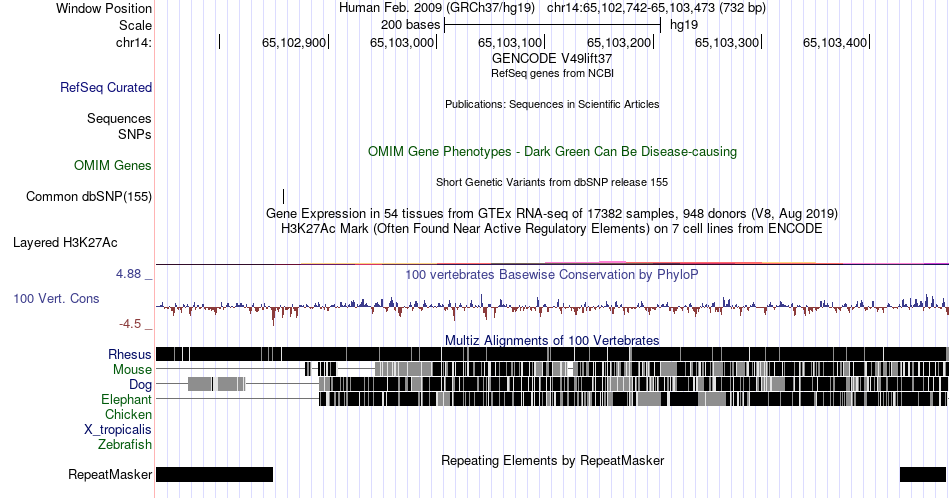Screen dimensions: 950x498
Task: Select the Rhesus alignment row label
Action: [x=130, y=354]
